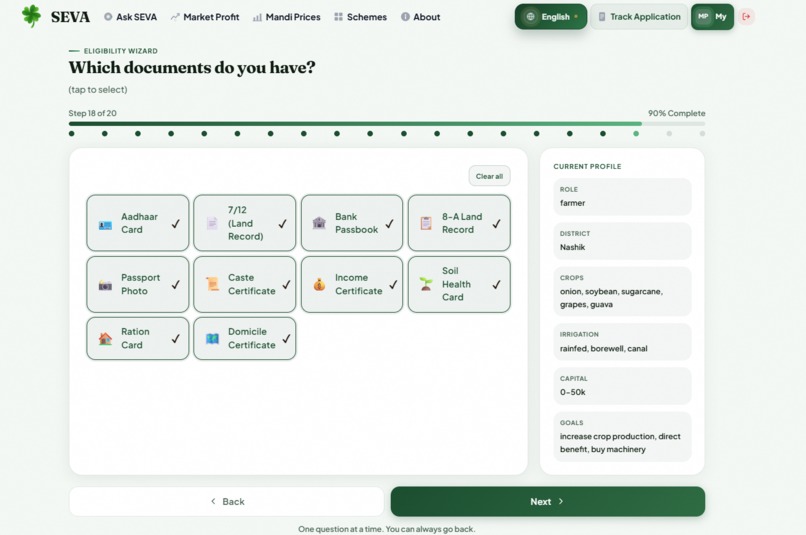
Task: Click the SEVA clover logo
Action: [x=31, y=16]
